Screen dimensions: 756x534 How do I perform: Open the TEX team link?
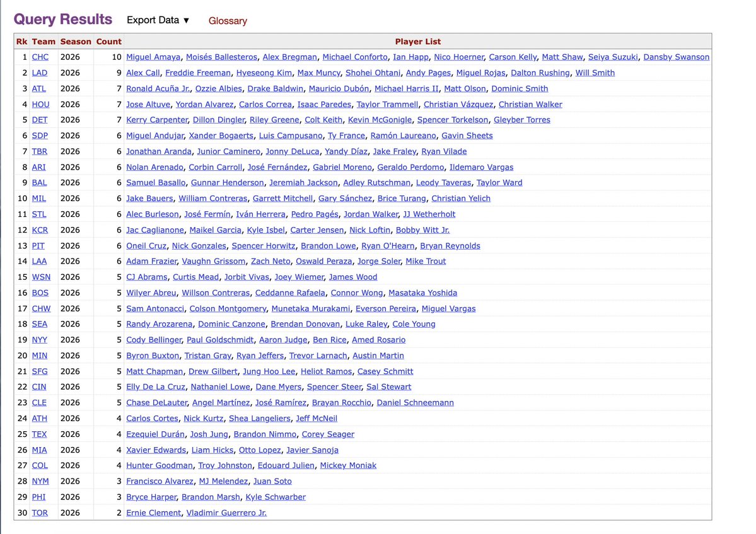coord(39,434)
